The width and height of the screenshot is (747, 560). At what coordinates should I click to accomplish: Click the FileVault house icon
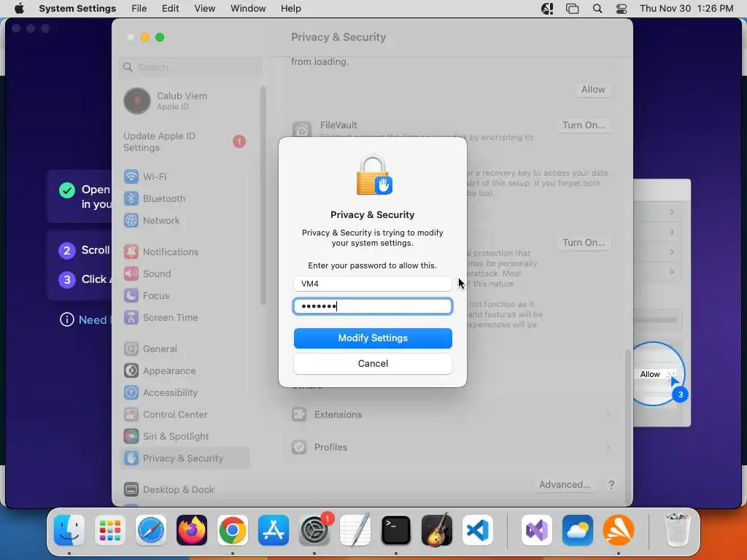(301, 130)
